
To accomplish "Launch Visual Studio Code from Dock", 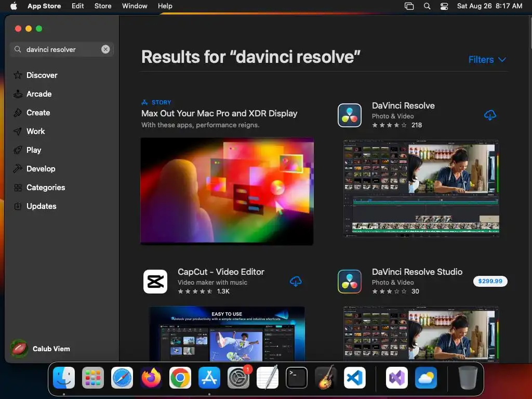I will coord(355,378).
